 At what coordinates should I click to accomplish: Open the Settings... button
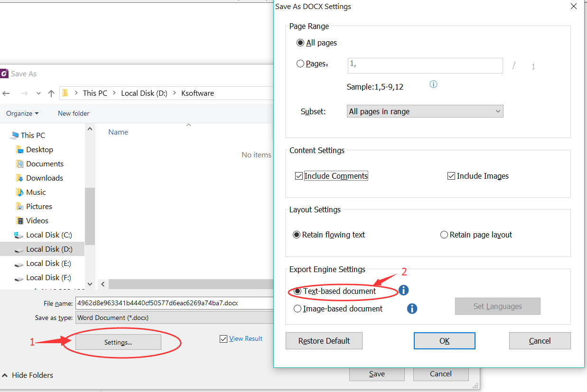[118, 342]
